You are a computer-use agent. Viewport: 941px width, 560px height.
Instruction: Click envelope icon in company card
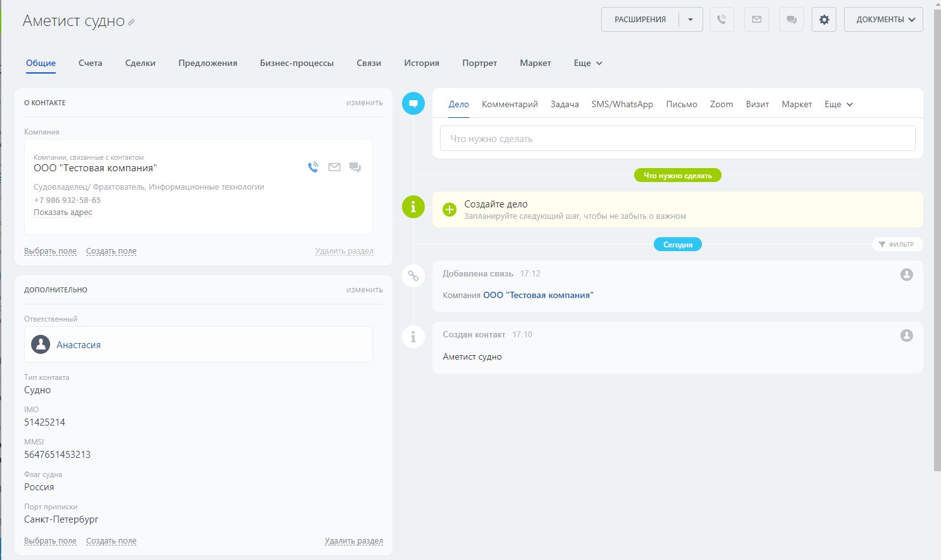[x=334, y=167]
